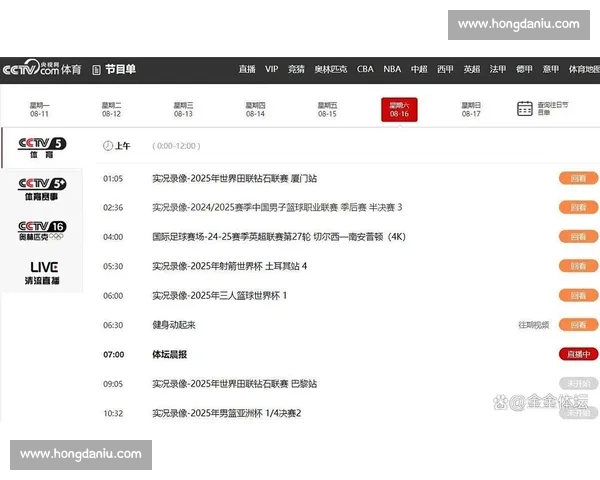Open CBA in the top navigation

click(365, 69)
